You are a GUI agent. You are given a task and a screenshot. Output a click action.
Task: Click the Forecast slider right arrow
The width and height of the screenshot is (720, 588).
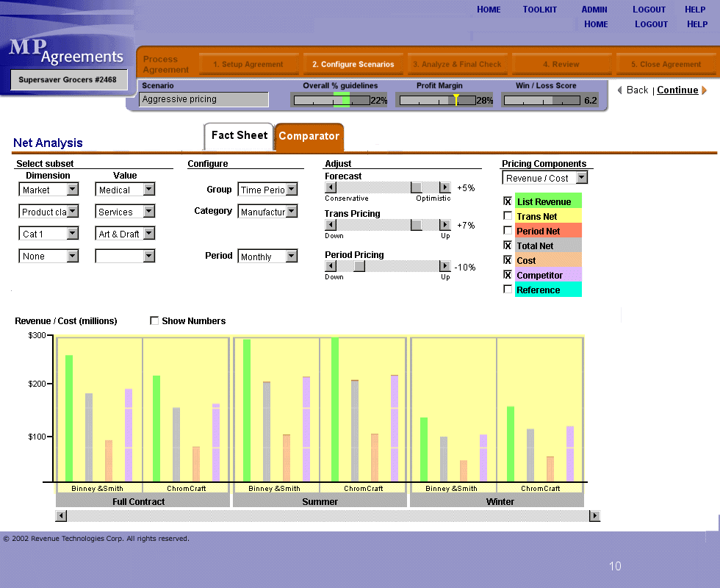444,188
